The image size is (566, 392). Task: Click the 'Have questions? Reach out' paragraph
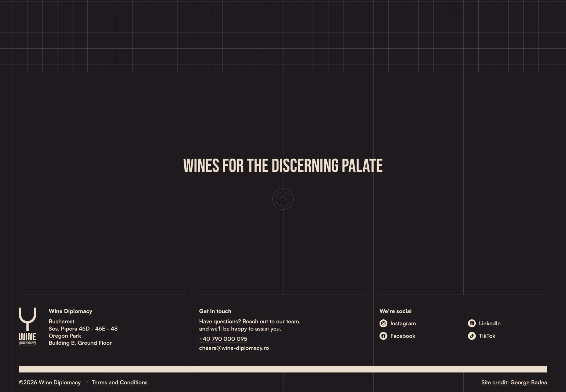250,325
